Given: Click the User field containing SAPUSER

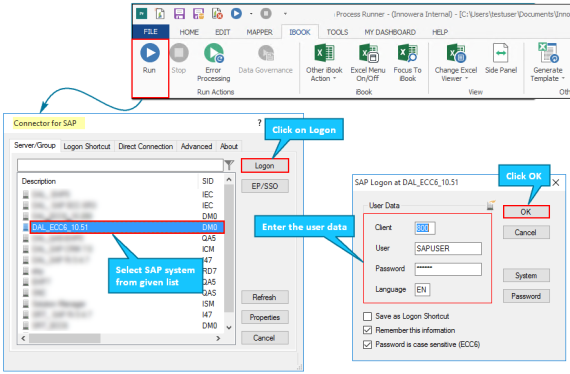Looking at the screenshot, I should [448, 248].
